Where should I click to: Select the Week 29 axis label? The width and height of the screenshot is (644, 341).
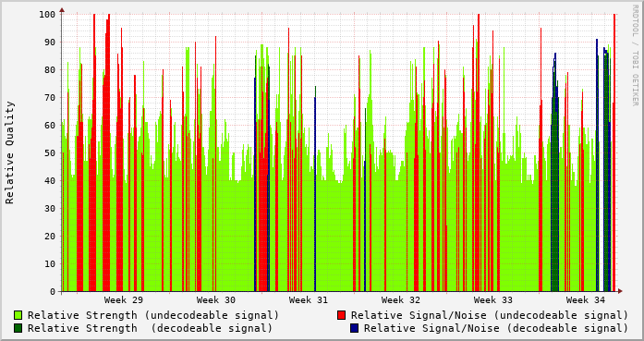124,300
